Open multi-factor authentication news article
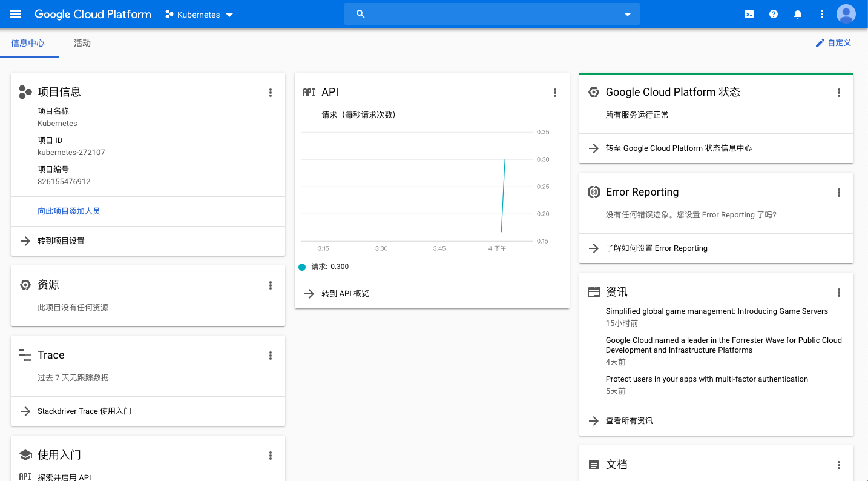The height and width of the screenshot is (481, 868). pyautogui.click(x=707, y=379)
